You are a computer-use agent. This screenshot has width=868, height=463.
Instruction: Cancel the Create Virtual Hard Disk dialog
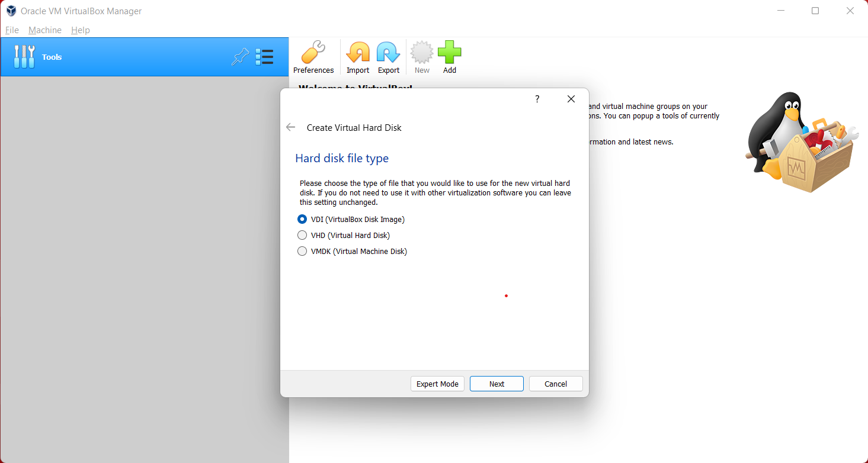click(556, 384)
